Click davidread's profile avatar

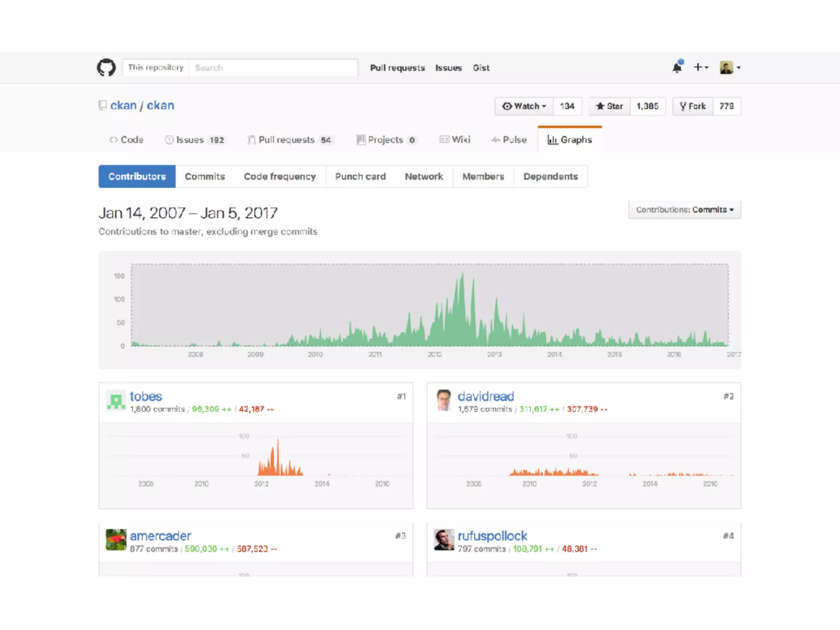444,400
